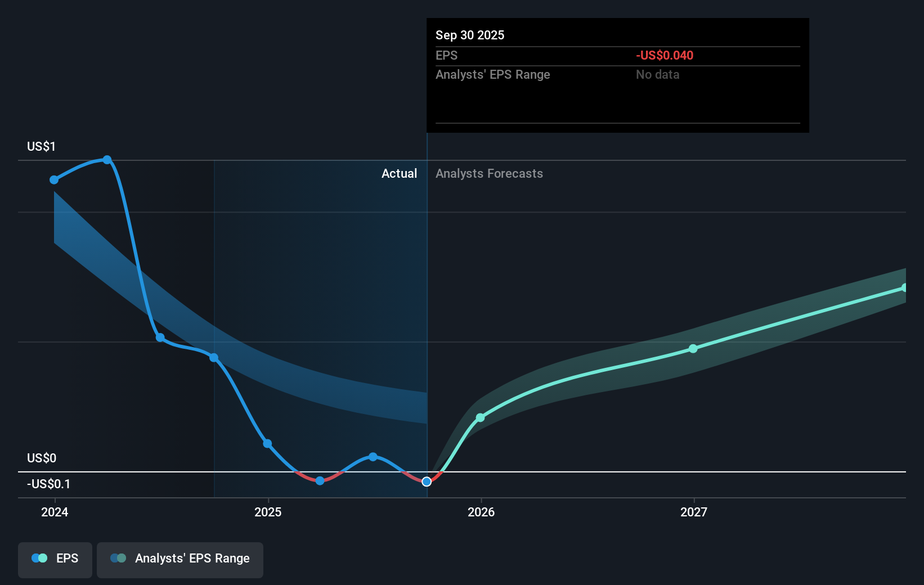Viewport: 924px width, 585px height.
Task: Switch to the Analysts Forecasts section
Action: tap(489, 173)
